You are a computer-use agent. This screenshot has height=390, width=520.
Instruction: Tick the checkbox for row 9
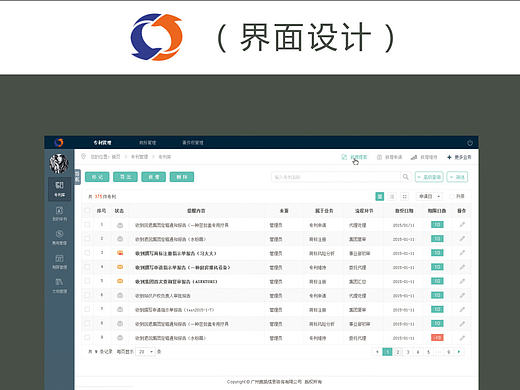[x=87, y=338]
